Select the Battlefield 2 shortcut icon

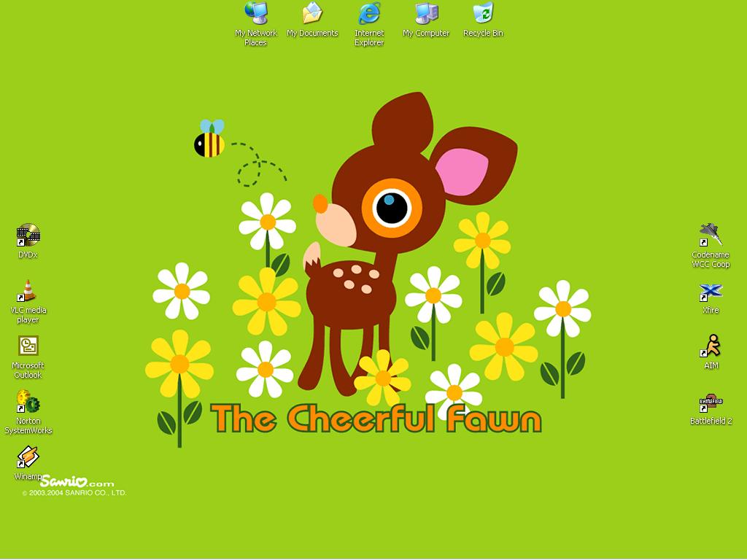711,402
